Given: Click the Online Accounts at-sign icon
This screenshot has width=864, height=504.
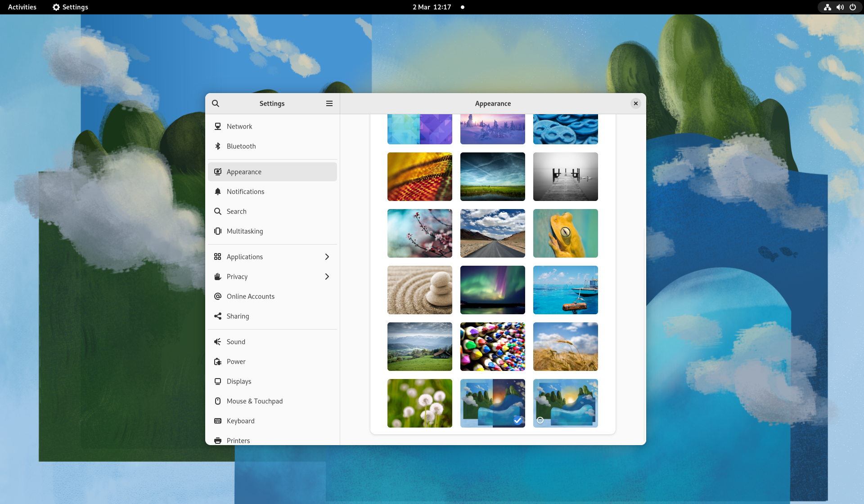Looking at the screenshot, I should (x=218, y=296).
